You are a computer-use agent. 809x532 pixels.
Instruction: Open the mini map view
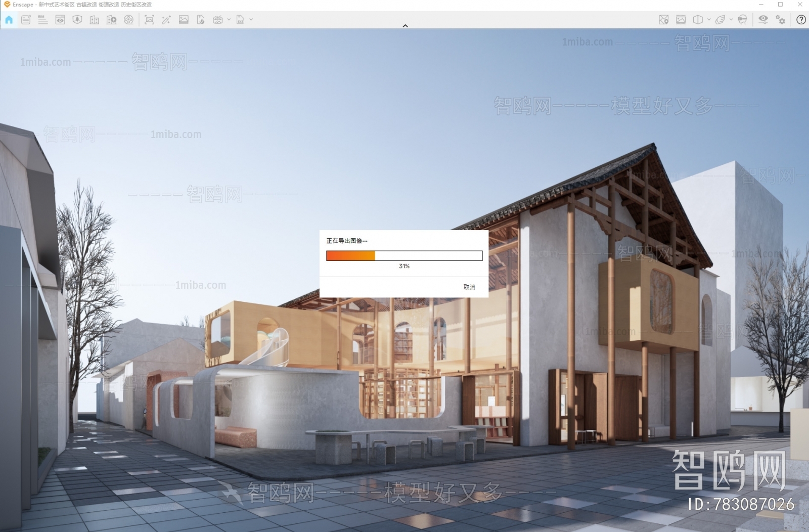point(663,20)
